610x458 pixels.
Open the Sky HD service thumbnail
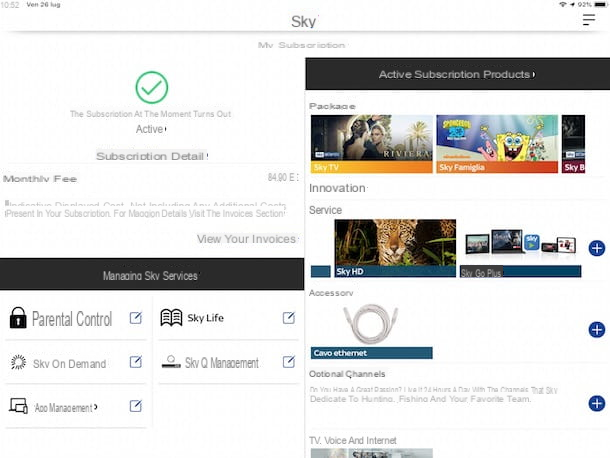coord(395,248)
